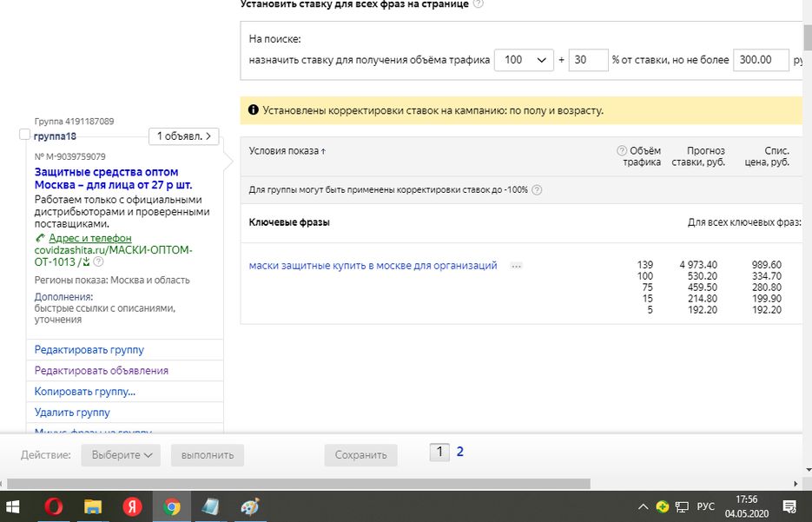Image resolution: width=812 pixels, height=522 pixels.
Task: Open Opera browser from the taskbar
Action: coord(53,506)
